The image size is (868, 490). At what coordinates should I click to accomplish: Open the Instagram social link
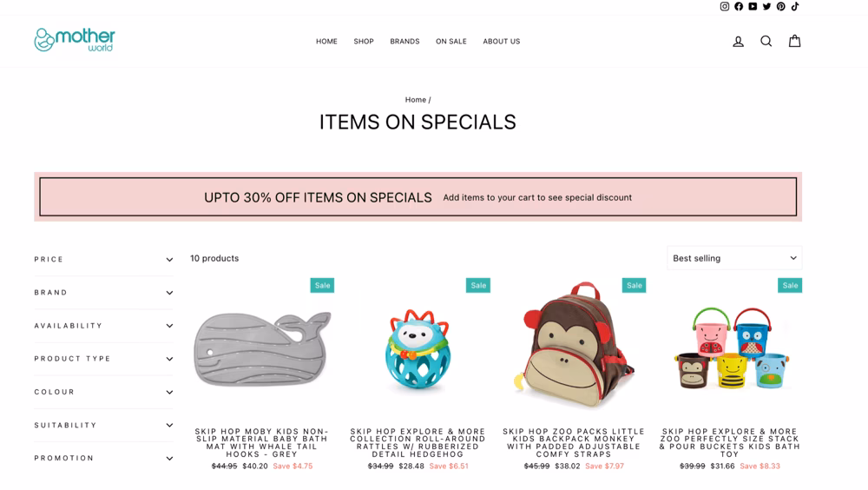(x=724, y=7)
